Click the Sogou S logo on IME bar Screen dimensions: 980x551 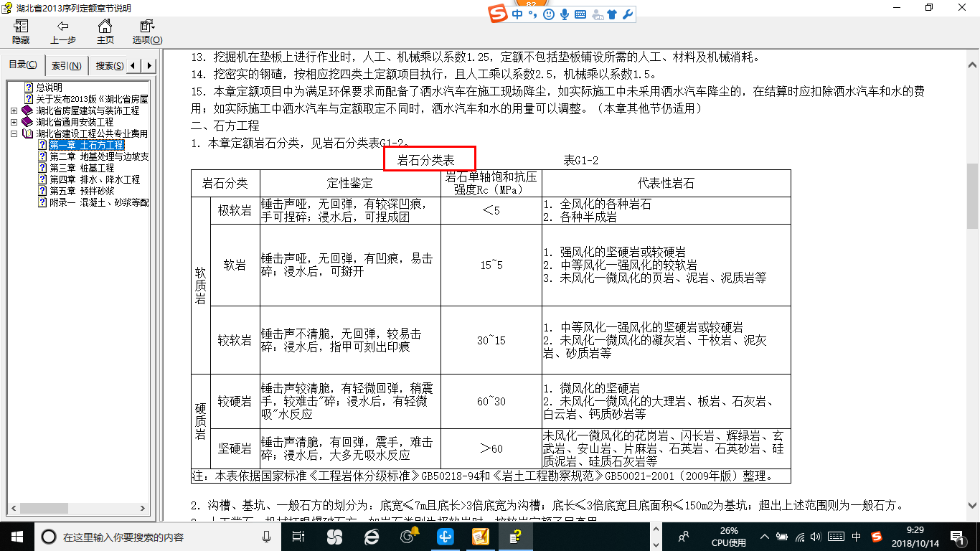498,14
